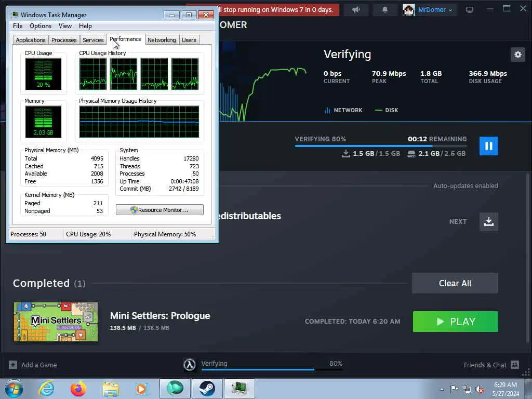
Task: Click the download icon next to NEXT
Action: (x=488, y=221)
